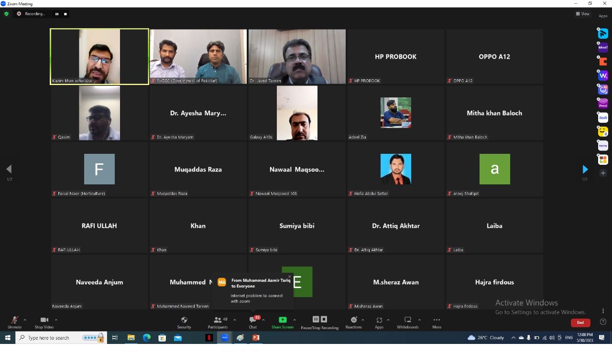The width and height of the screenshot is (612, 364).
Task: Expand share options arrow beside Share Screen
Action: tap(295, 320)
